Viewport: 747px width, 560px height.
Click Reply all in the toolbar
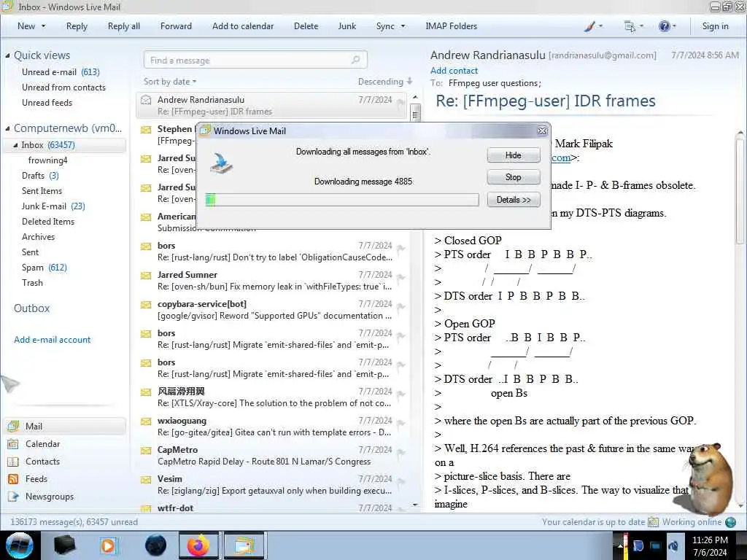coord(124,26)
